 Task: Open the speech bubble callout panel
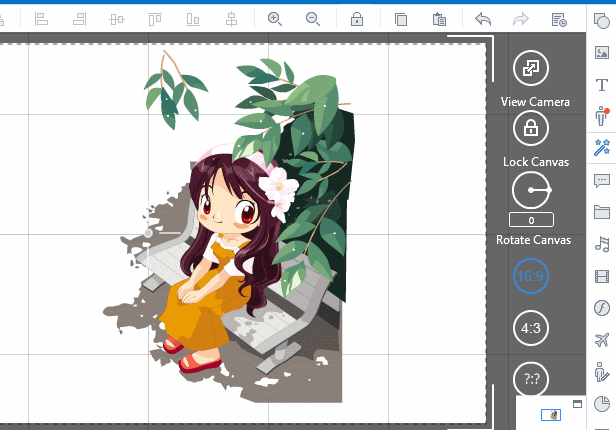pos(602,181)
